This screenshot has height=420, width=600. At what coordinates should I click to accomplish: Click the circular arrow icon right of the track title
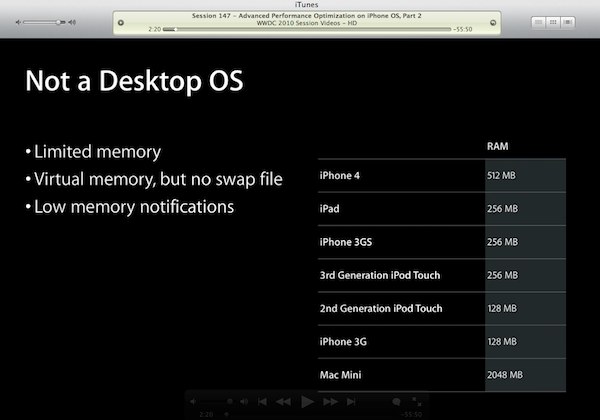(493, 23)
